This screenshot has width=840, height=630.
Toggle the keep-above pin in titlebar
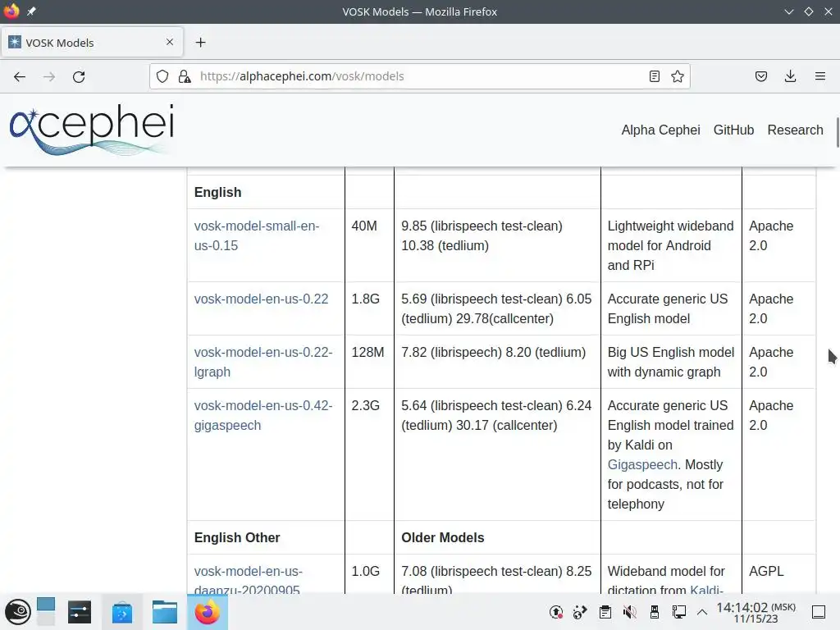coord(32,11)
